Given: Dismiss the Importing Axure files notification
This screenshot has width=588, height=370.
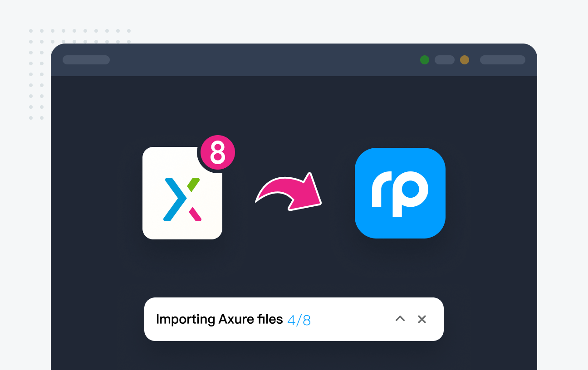Looking at the screenshot, I should point(422,319).
